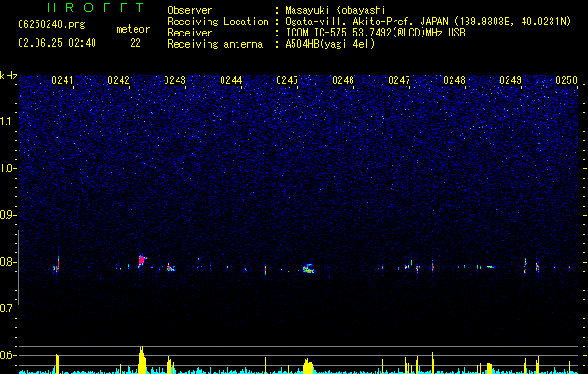Click the ICOM IC-575 receiver text

coord(375,33)
